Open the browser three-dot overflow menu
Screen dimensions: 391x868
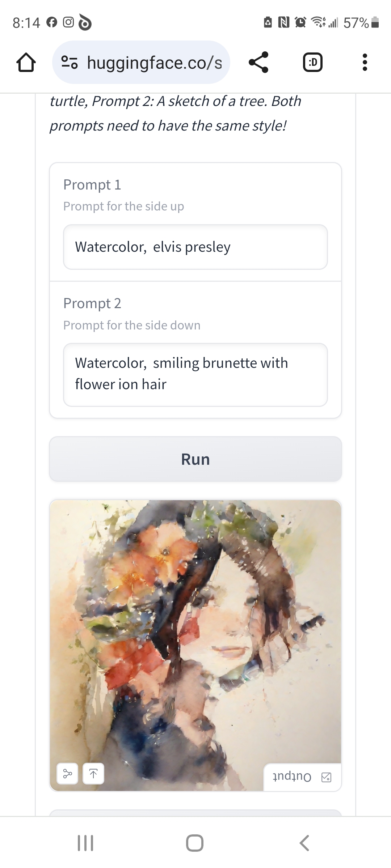[365, 63]
